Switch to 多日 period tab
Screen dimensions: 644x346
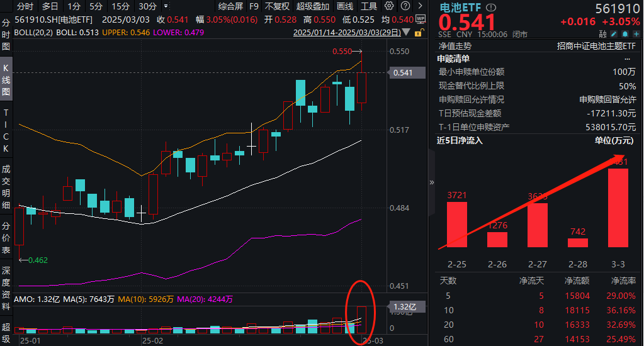tap(50, 6)
